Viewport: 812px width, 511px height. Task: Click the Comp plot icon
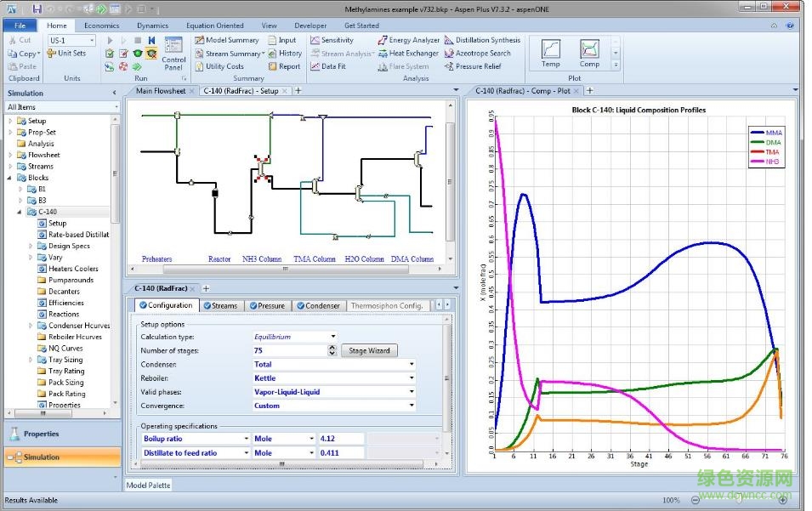pyautogui.click(x=589, y=53)
